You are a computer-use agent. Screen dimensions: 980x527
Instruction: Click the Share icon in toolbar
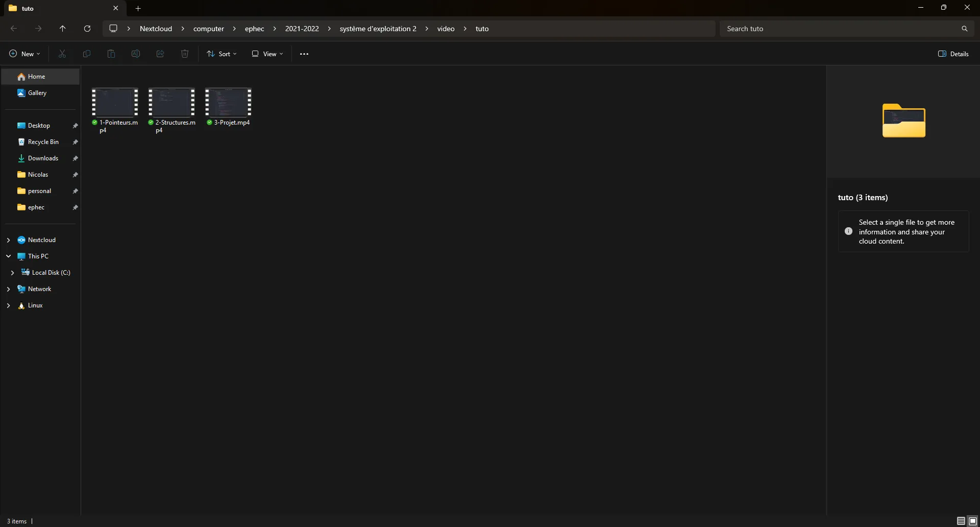point(160,54)
